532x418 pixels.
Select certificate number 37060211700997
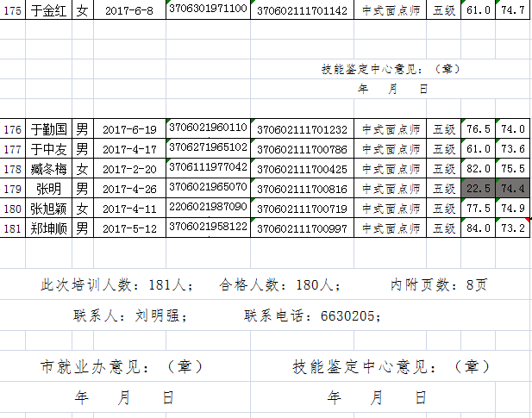(302, 228)
